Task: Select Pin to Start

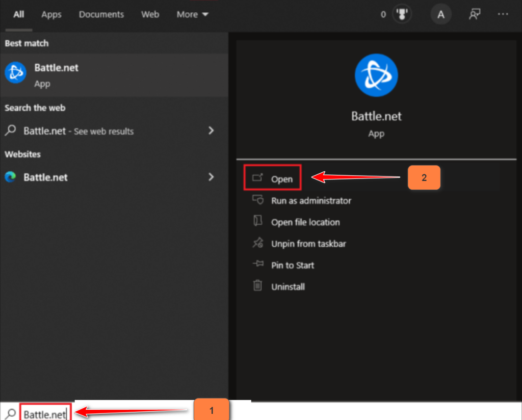Action: [292, 265]
